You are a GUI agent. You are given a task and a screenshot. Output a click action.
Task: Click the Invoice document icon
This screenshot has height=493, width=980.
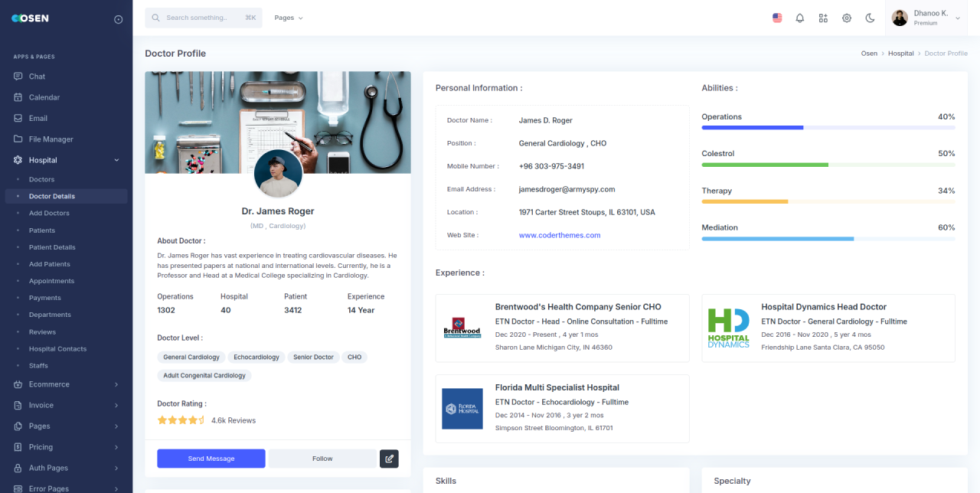[18, 405]
